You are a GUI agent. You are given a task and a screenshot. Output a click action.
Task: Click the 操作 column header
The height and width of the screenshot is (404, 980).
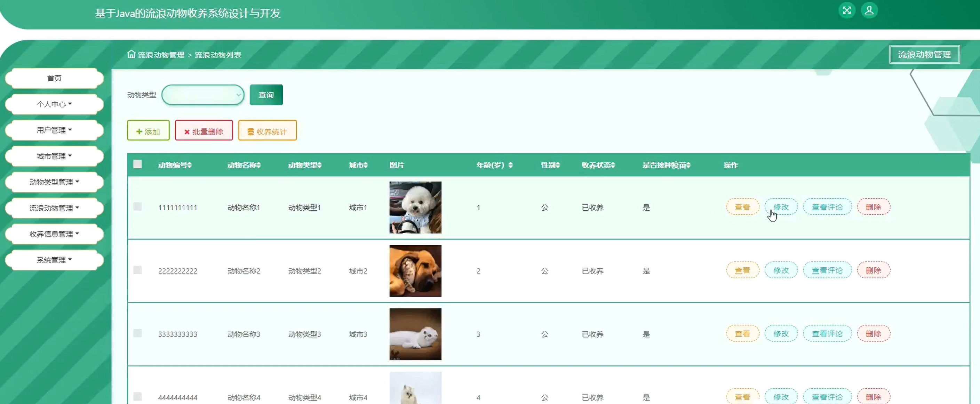click(x=731, y=165)
